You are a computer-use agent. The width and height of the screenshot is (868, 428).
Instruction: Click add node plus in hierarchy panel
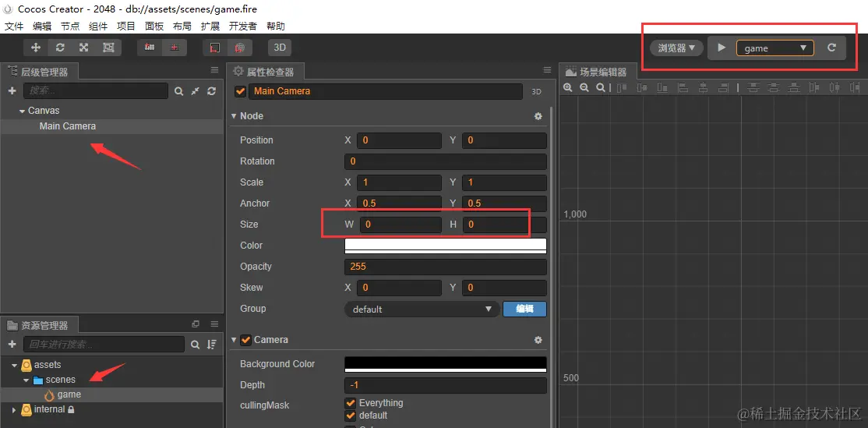(x=12, y=90)
